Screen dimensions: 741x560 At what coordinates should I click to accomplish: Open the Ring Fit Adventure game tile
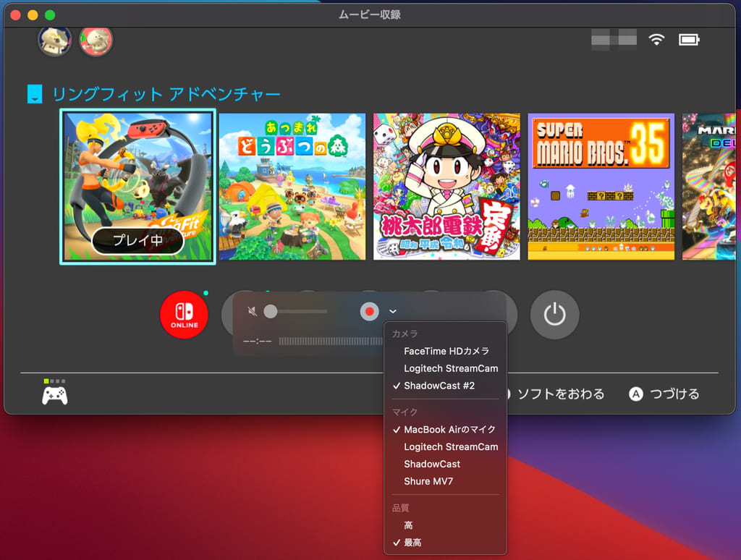(137, 186)
